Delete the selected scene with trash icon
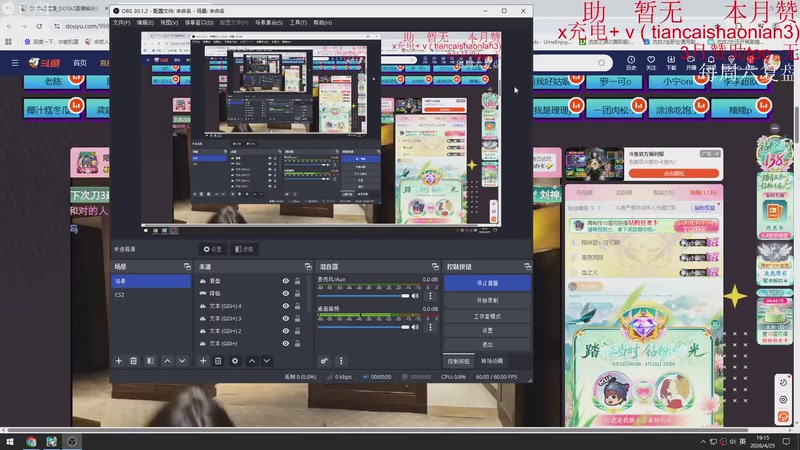 pyautogui.click(x=133, y=361)
